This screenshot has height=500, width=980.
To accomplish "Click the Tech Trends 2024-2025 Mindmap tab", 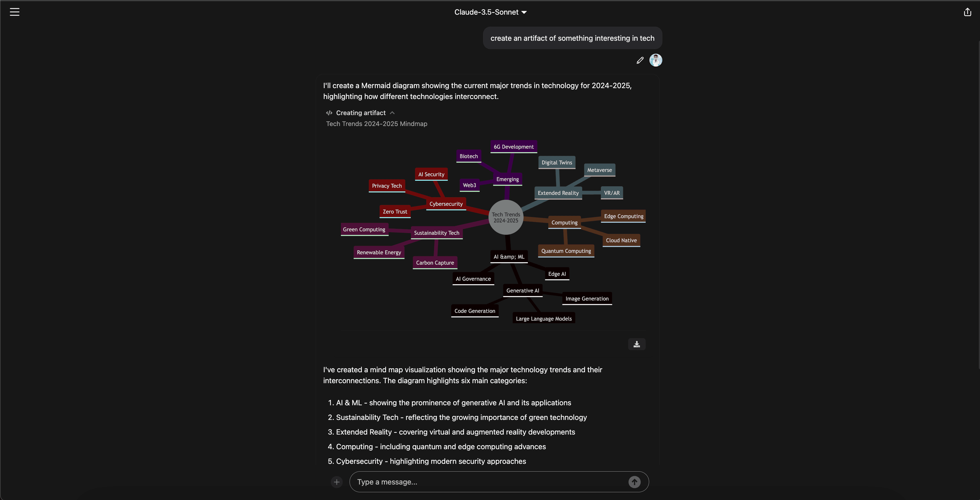I will (x=377, y=123).
